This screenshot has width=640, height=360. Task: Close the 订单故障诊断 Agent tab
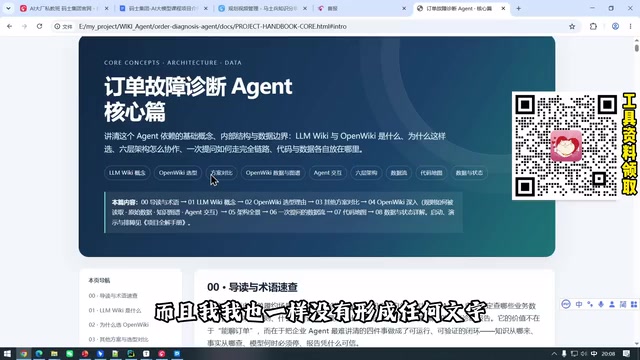[503, 8]
